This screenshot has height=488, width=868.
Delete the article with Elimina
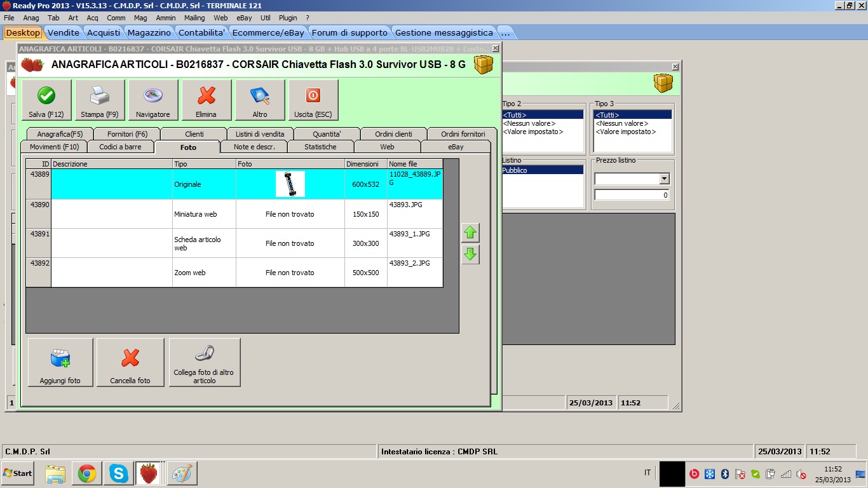207,100
